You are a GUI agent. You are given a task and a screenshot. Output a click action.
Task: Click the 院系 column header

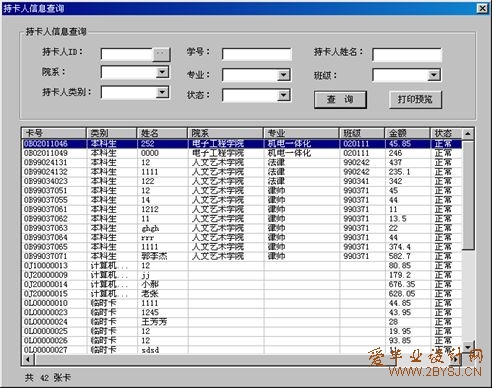click(226, 133)
